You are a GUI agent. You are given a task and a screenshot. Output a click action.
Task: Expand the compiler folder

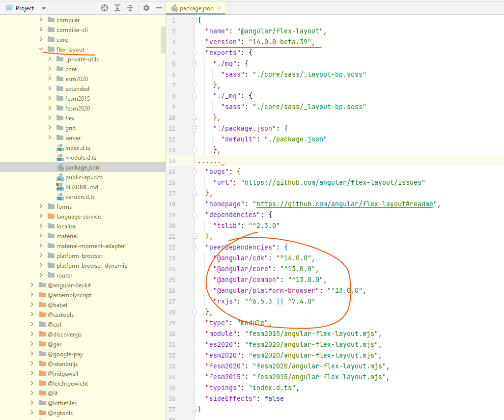click(x=41, y=20)
